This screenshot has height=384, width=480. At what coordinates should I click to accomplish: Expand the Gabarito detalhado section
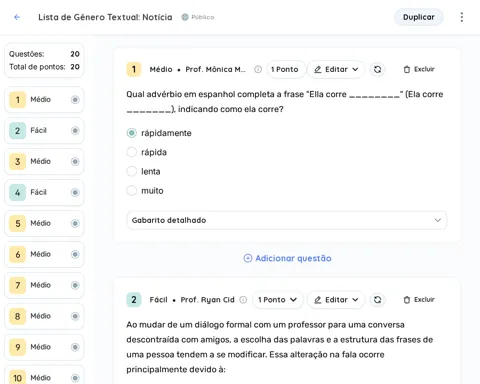[286, 220]
